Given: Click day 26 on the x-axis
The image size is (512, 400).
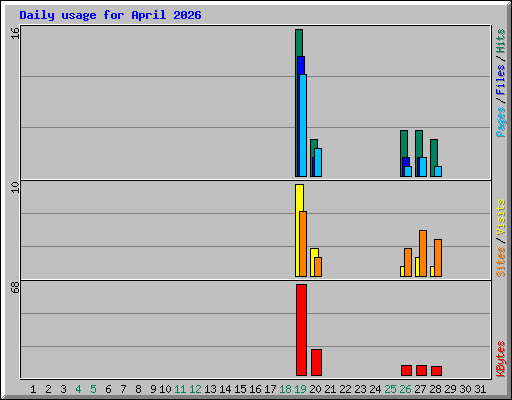Looking at the screenshot, I should [x=405, y=389].
